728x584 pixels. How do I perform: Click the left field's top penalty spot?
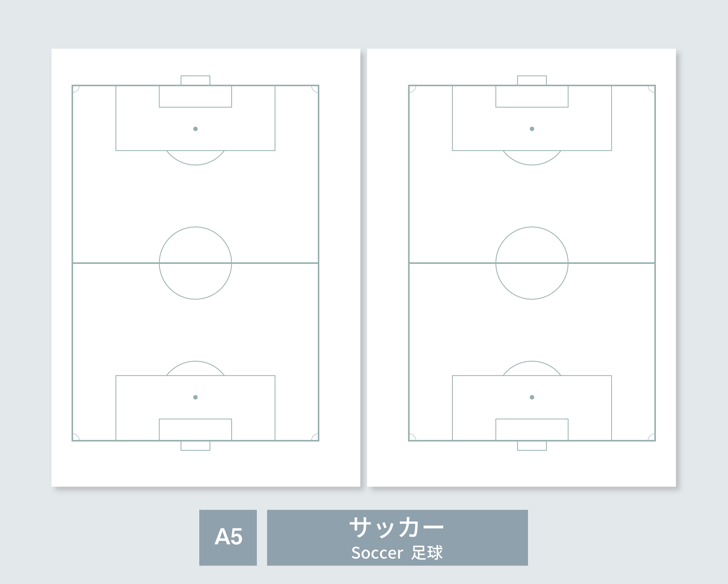click(195, 129)
